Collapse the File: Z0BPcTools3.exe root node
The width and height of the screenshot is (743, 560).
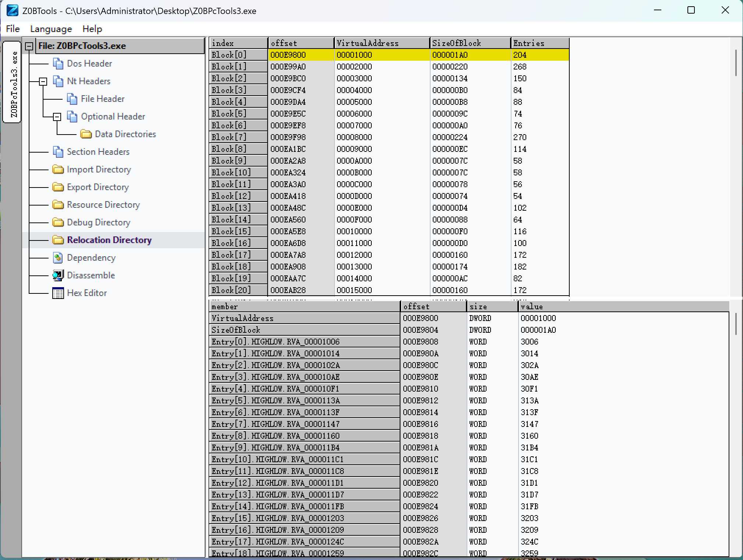click(x=29, y=46)
